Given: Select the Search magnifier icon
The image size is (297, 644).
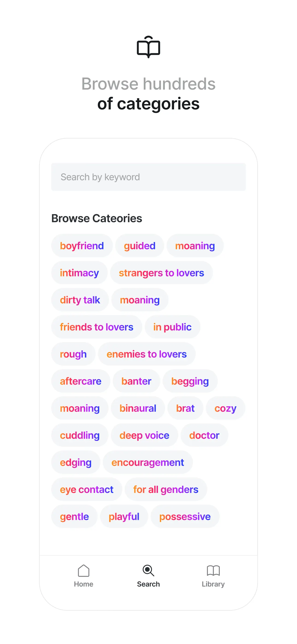Looking at the screenshot, I should [148, 571].
